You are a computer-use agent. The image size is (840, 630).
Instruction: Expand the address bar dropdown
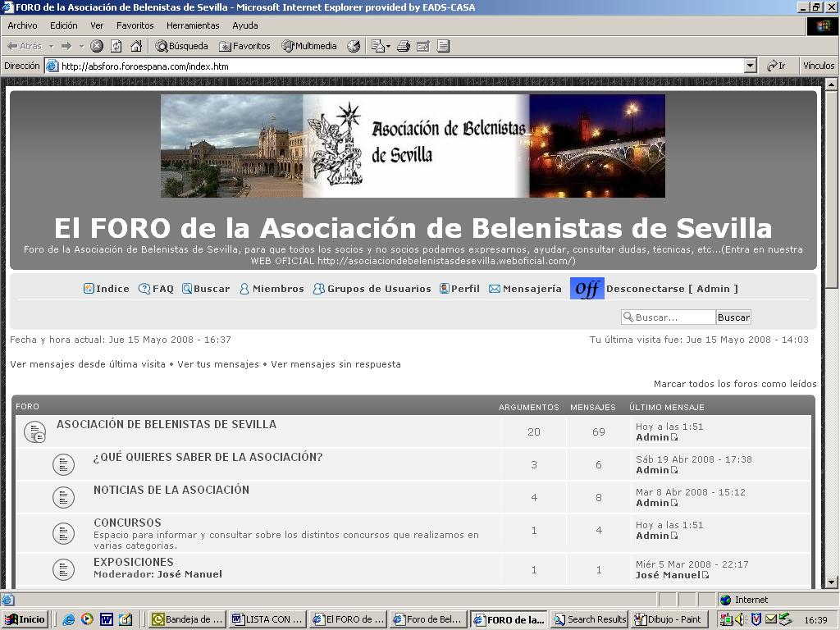[750, 66]
